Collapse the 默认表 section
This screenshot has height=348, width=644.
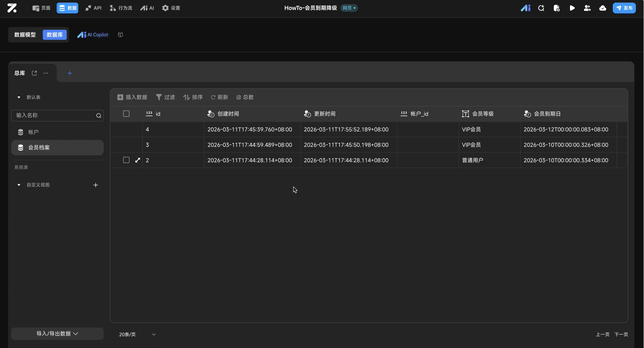point(19,97)
